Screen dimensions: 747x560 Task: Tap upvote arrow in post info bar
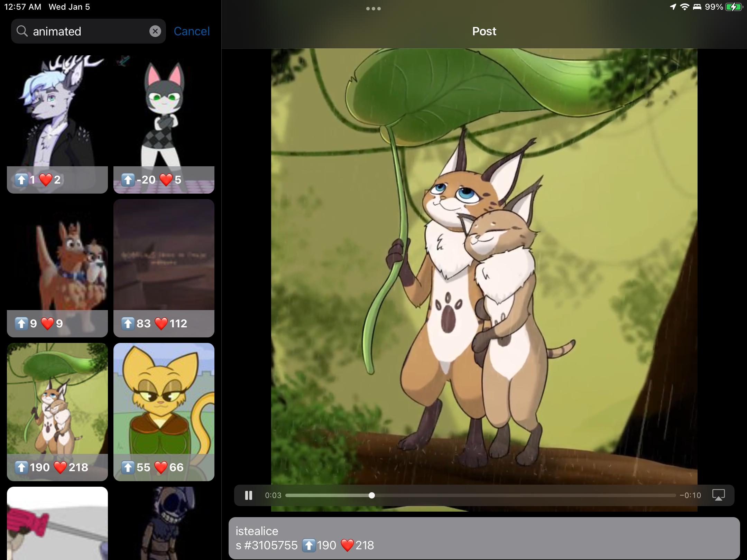pyautogui.click(x=308, y=545)
